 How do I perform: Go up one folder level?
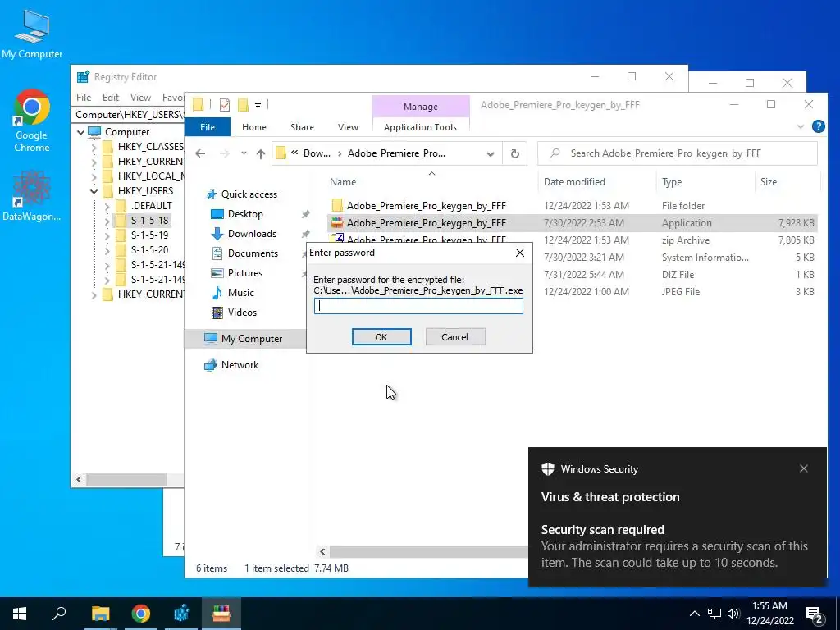261,153
